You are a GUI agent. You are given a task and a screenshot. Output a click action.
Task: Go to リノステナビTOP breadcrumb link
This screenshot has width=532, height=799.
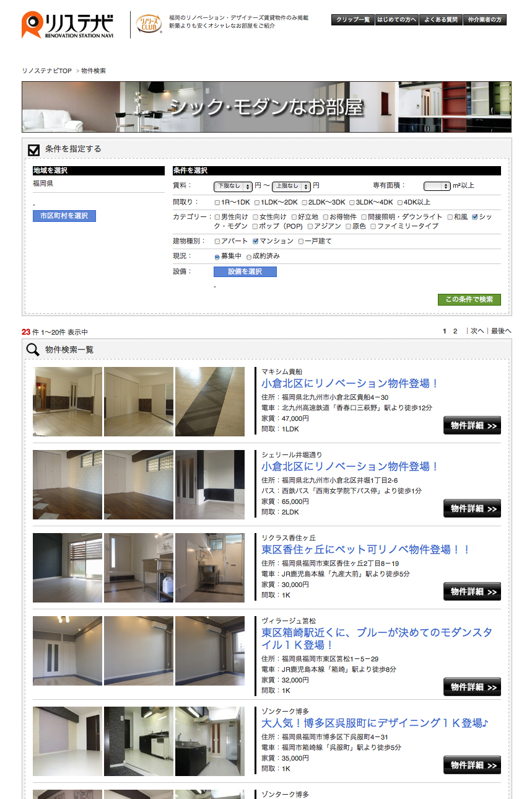click(47, 71)
